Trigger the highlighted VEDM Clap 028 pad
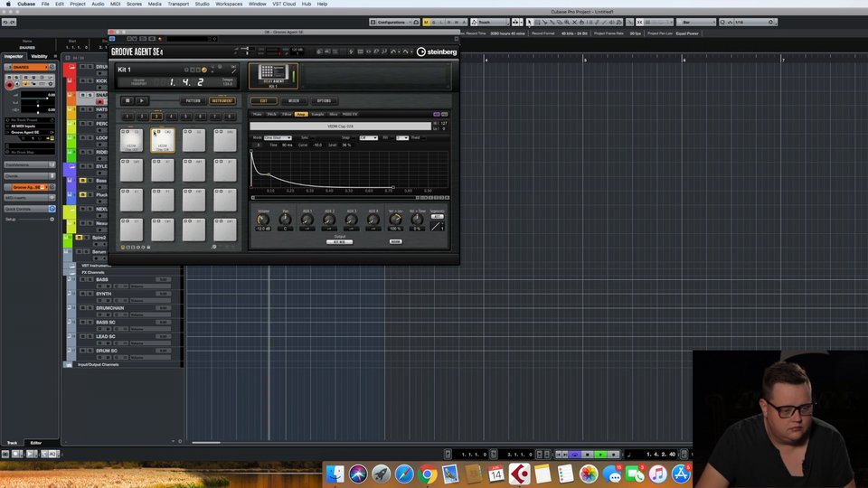 (x=163, y=141)
